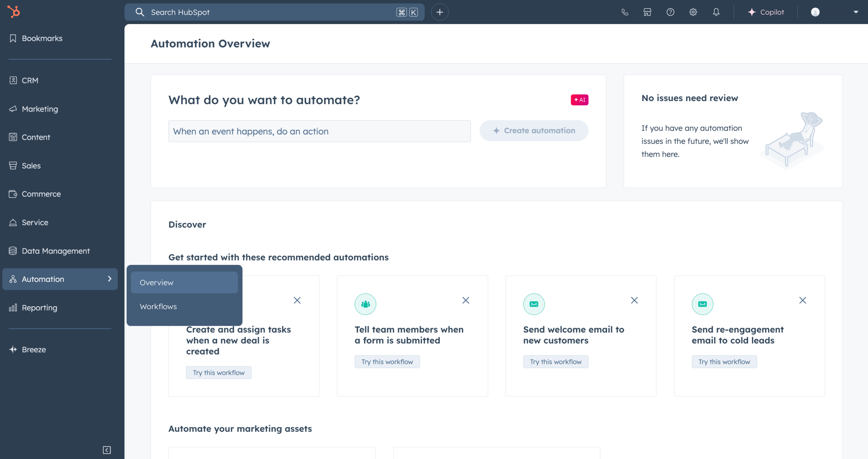868x459 pixels.
Task: Click the Breeze sparkle icon
Action: [13, 349]
